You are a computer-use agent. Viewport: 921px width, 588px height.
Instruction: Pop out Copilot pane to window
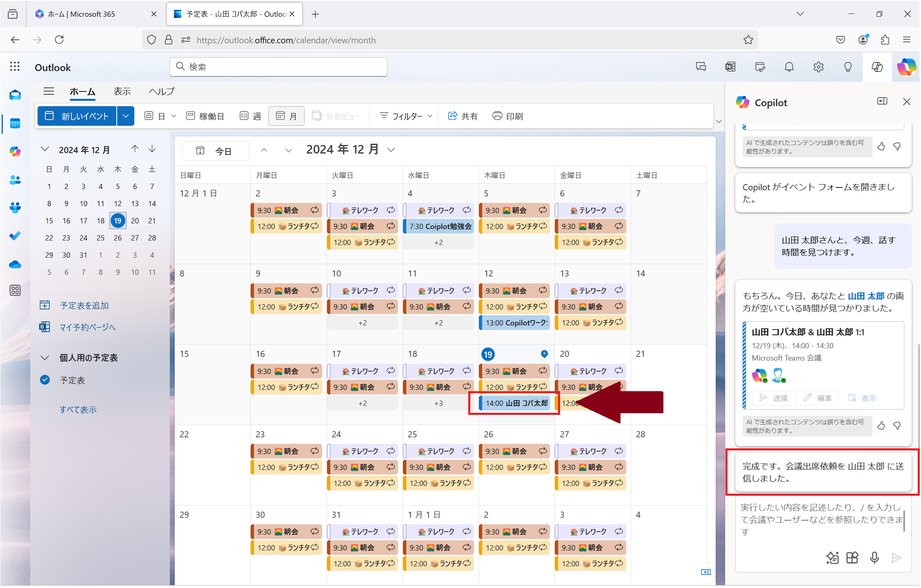click(882, 101)
